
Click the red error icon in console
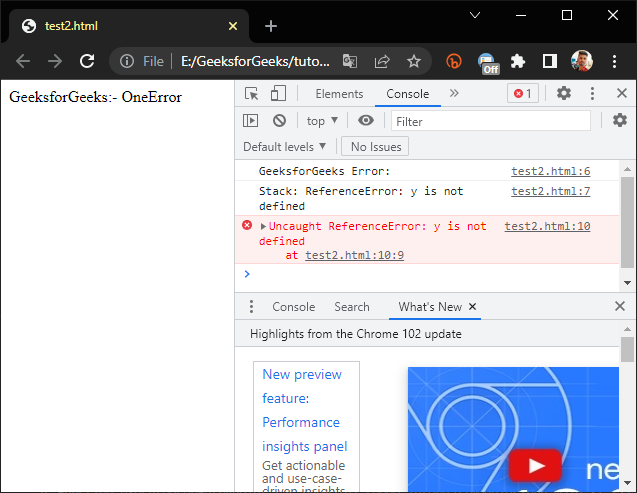(x=247, y=225)
